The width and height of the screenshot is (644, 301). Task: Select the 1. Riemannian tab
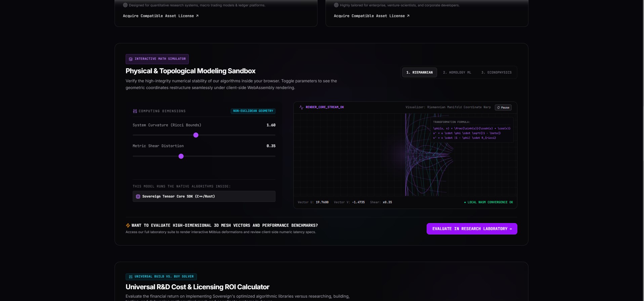tap(420, 73)
